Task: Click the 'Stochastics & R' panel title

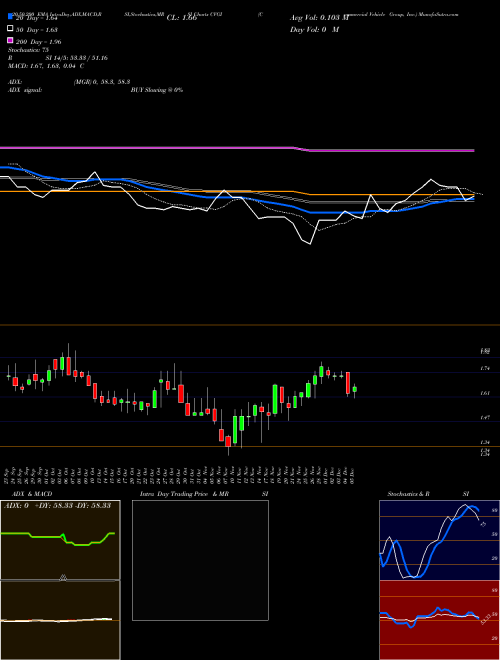Action: (408, 494)
